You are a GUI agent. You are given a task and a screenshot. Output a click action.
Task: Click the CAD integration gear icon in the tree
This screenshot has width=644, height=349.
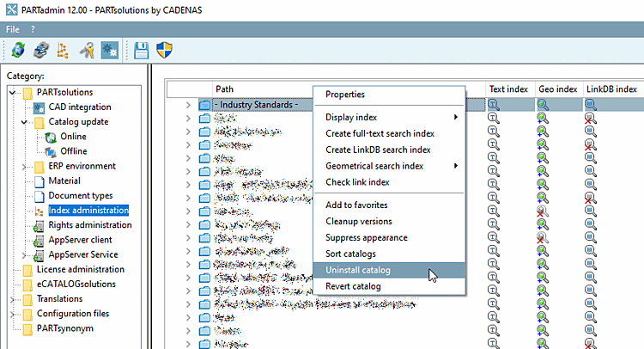(x=39, y=107)
